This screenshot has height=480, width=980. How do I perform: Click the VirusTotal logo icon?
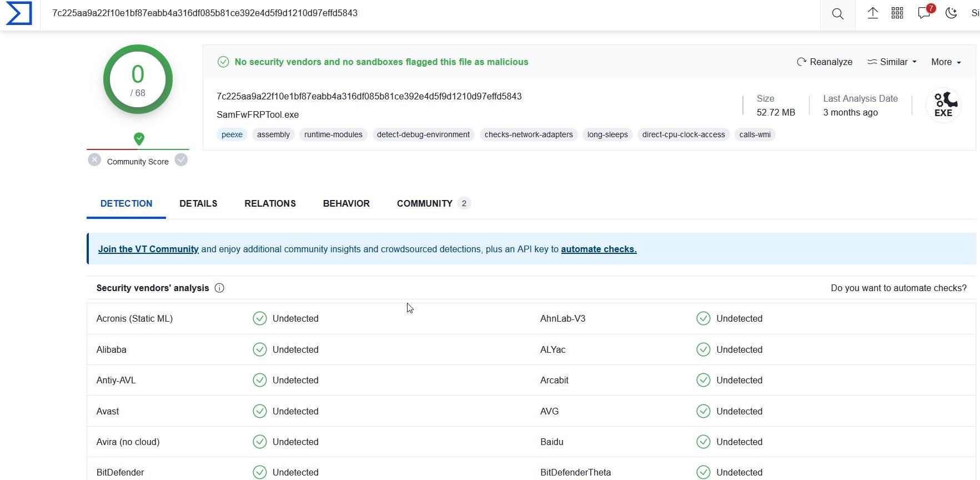pos(19,13)
